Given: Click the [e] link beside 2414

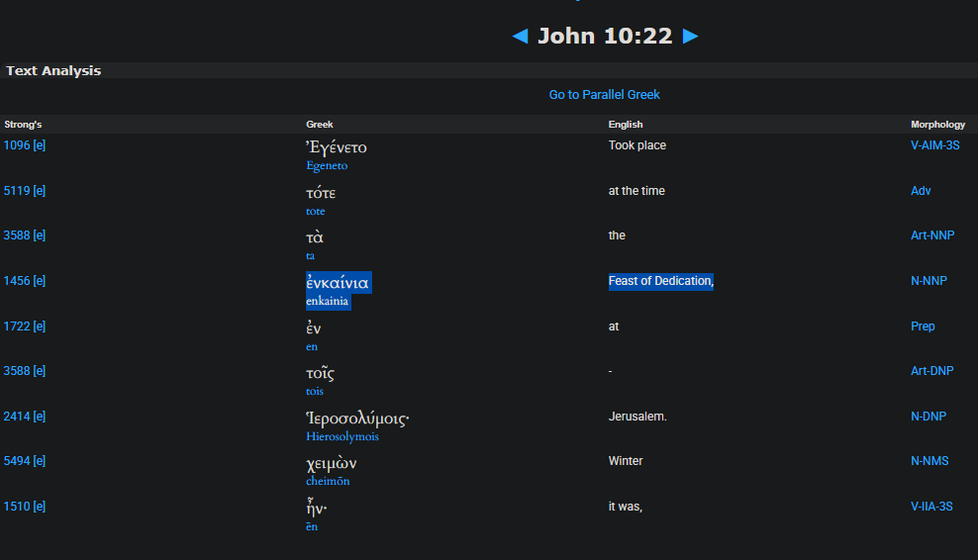Looking at the screenshot, I should coord(40,417).
